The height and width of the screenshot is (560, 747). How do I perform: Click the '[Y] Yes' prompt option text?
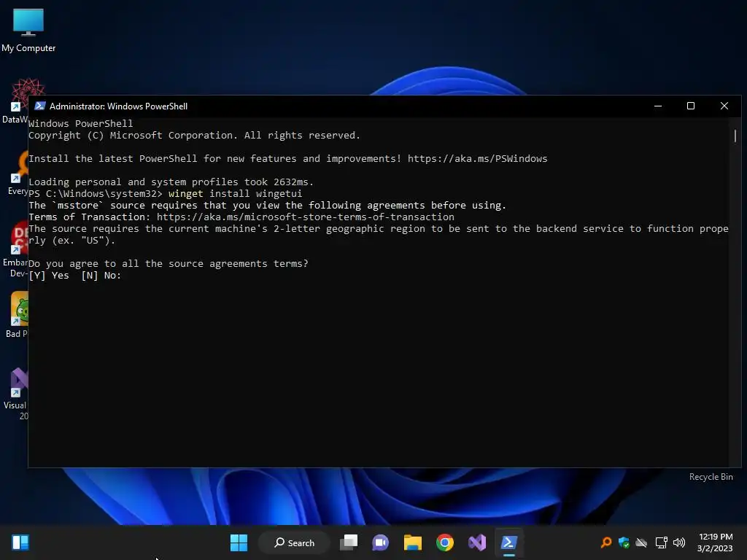pos(49,276)
